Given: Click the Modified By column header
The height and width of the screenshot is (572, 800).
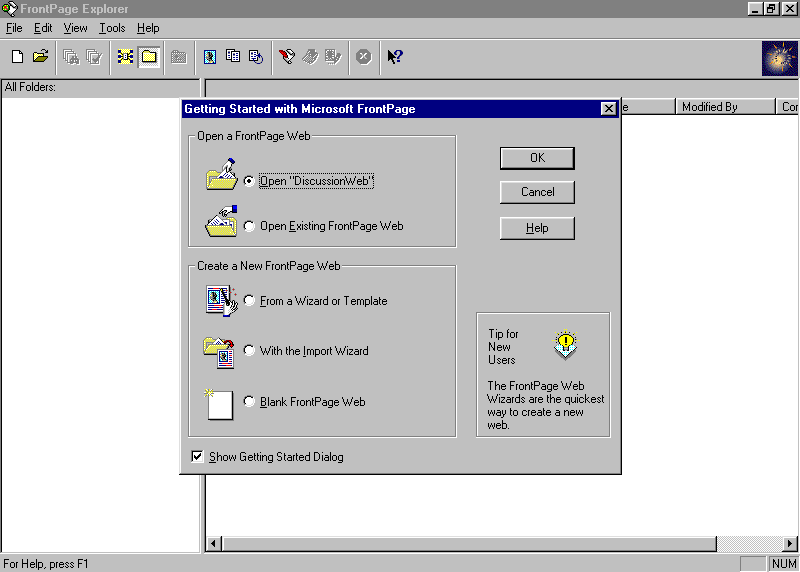Looking at the screenshot, I should pos(725,107).
